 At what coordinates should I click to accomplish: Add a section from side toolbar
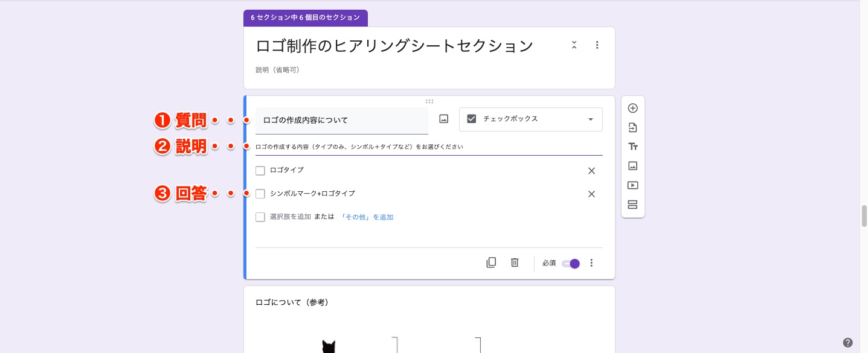tap(632, 205)
